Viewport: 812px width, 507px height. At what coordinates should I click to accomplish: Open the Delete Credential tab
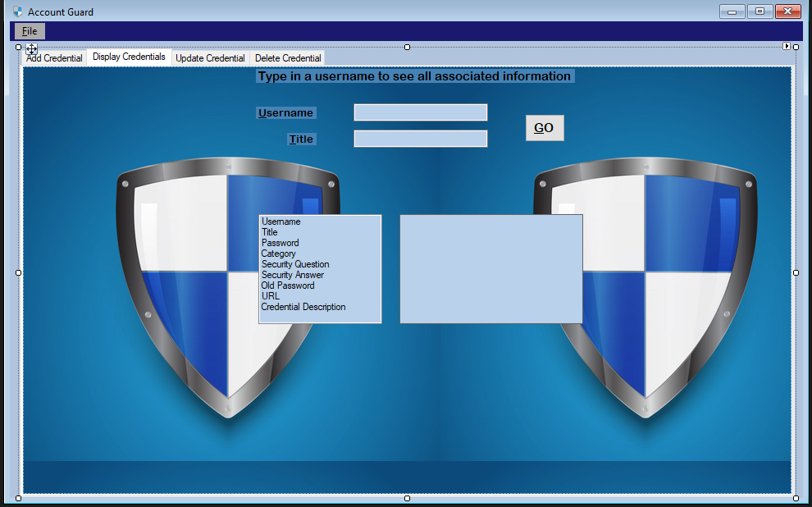[288, 58]
